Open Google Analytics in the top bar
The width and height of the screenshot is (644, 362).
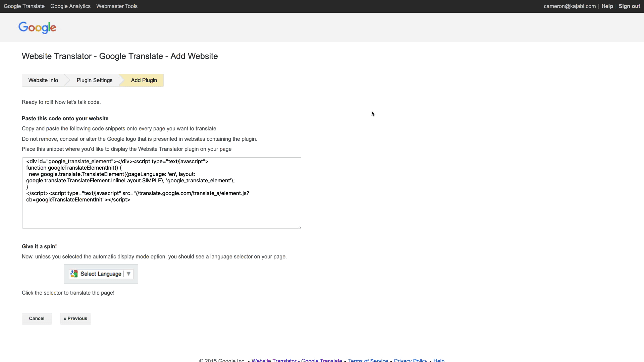70,6
